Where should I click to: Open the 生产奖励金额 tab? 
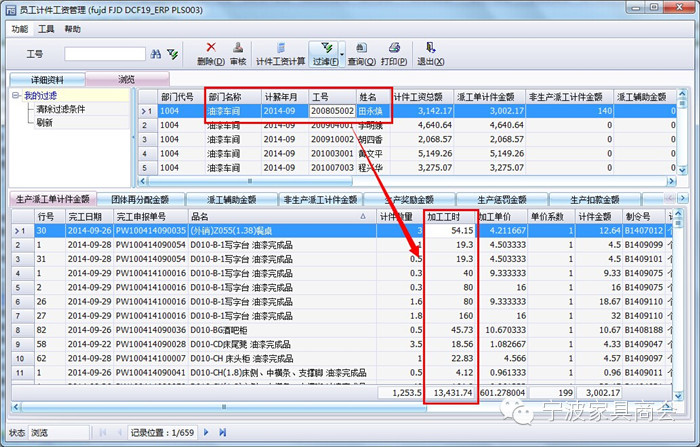(x=409, y=200)
